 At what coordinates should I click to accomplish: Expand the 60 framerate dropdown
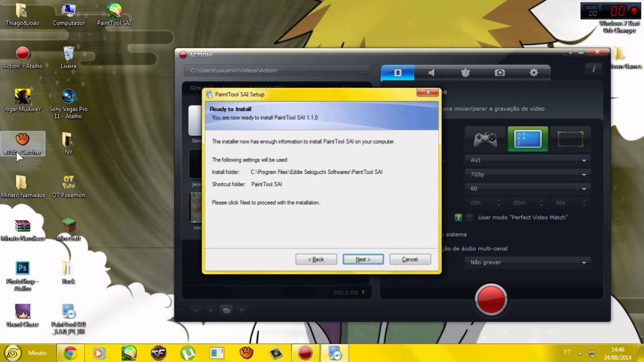pos(528,189)
